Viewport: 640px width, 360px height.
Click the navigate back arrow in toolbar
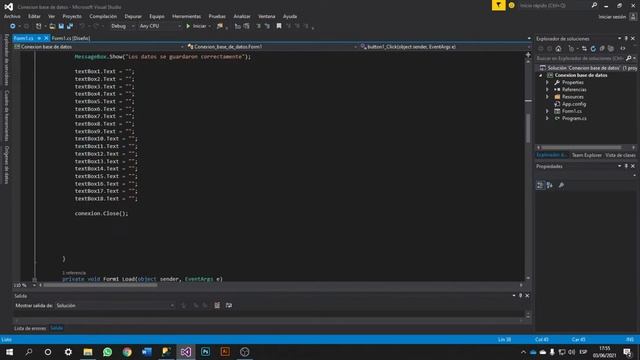pyautogui.click(x=13, y=26)
